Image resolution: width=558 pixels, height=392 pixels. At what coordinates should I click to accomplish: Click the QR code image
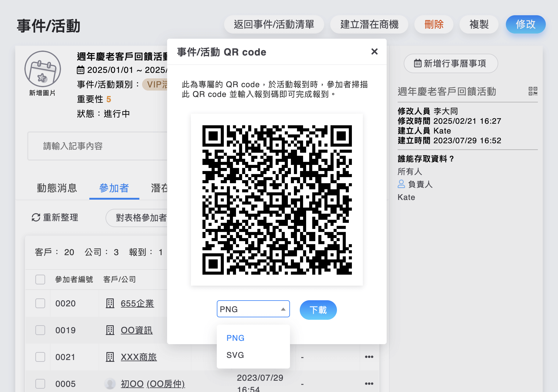tap(277, 200)
